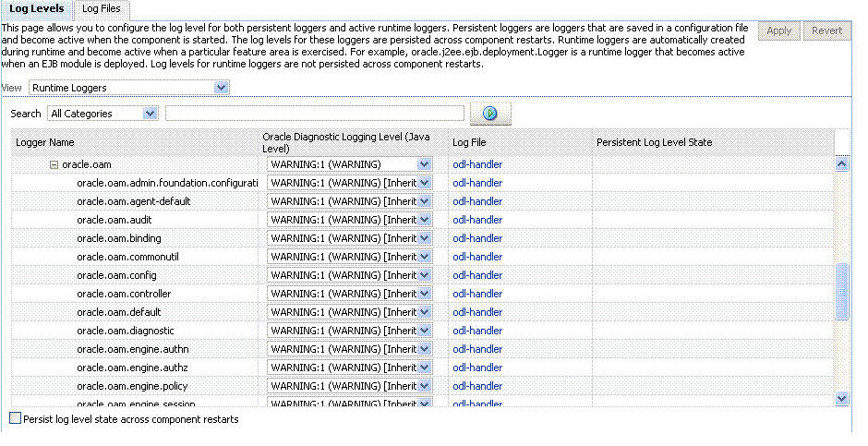Open odl-handler link for oracle.oam.config

pyautogui.click(x=477, y=275)
